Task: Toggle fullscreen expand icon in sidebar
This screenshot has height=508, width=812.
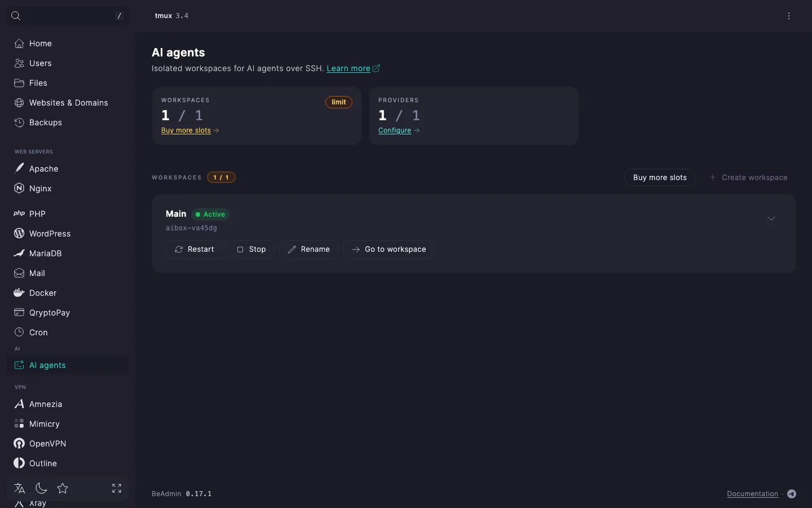Action: 117,488
